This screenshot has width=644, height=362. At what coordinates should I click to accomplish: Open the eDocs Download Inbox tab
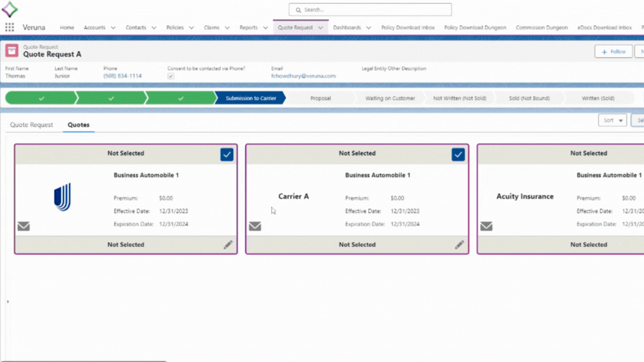point(604,27)
